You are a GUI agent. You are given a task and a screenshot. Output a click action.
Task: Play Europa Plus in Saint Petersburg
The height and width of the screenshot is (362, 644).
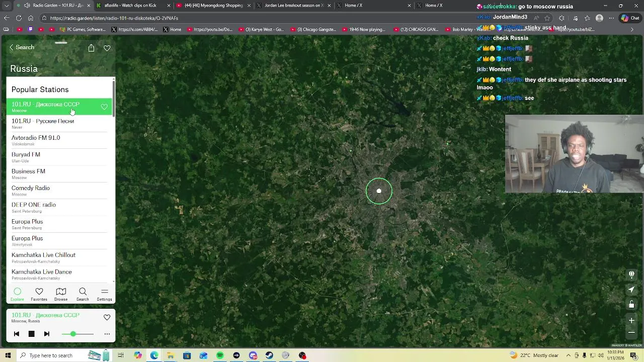click(x=59, y=224)
